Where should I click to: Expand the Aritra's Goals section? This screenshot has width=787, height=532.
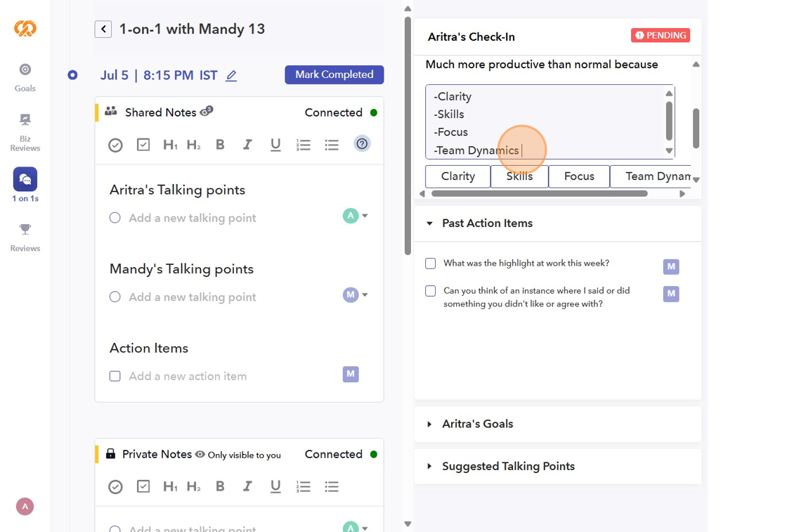(429, 424)
